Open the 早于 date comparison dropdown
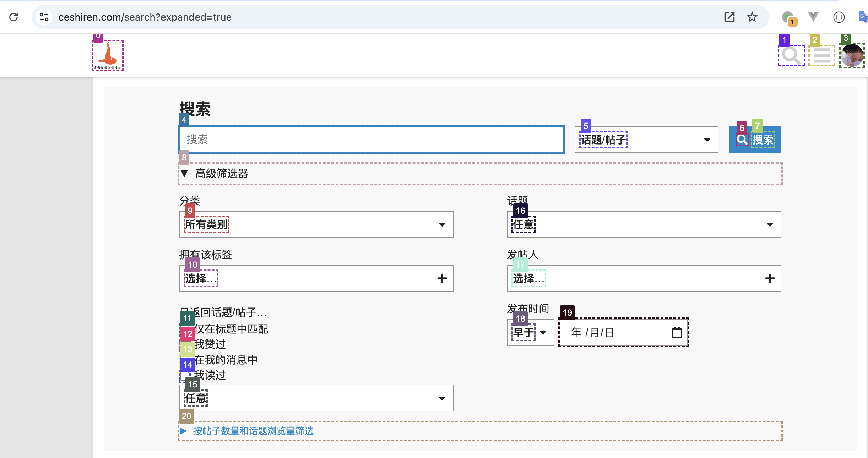This screenshot has width=868, height=458. point(530,332)
